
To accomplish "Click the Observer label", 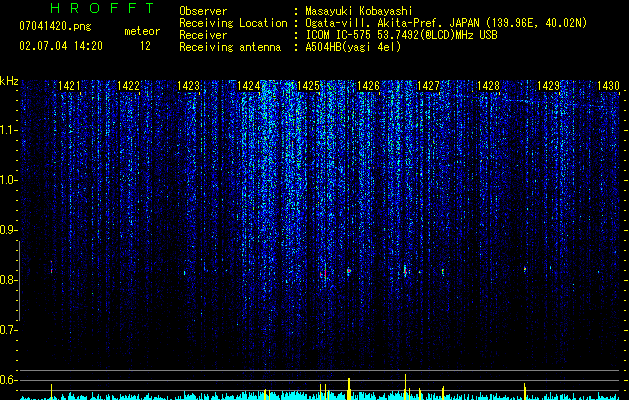I will 203,11.
